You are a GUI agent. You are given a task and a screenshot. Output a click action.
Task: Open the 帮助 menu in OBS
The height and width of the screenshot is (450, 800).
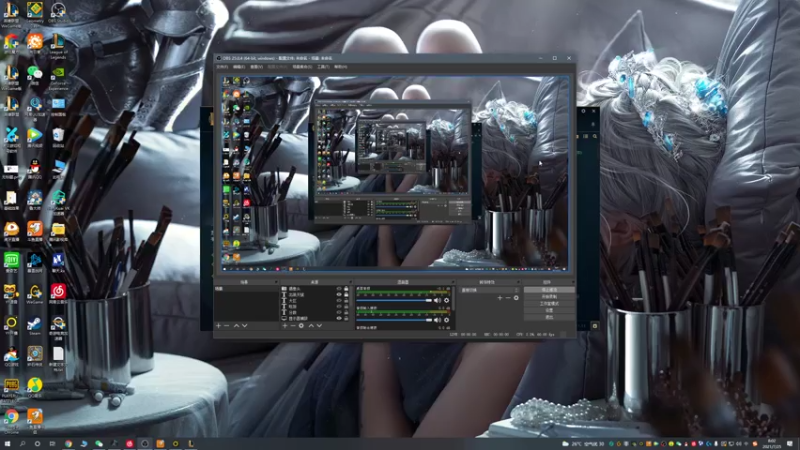click(340, 67)
